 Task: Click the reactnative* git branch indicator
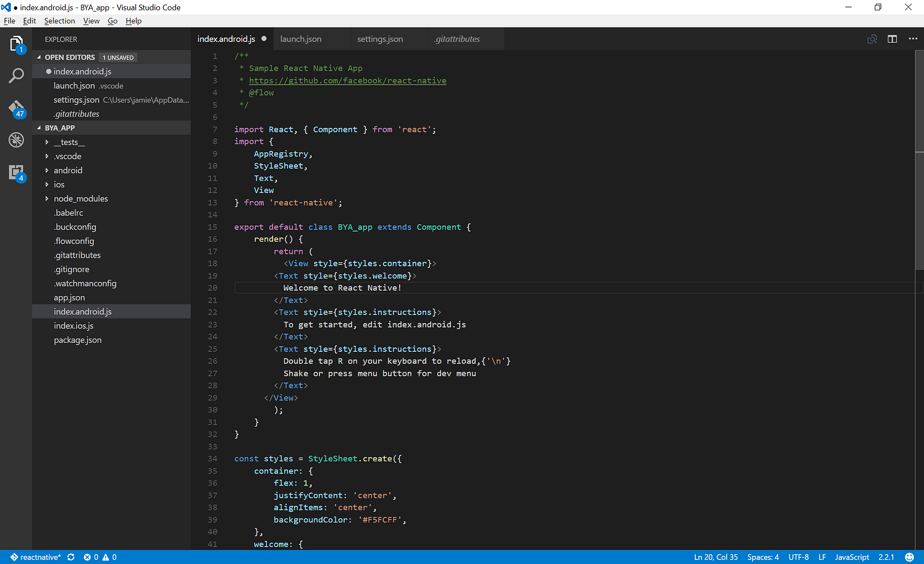(x=35, y=557)
